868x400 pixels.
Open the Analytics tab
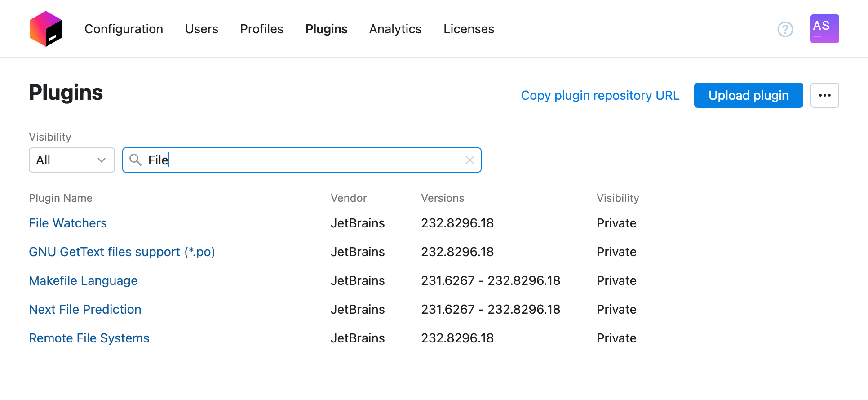395,29
